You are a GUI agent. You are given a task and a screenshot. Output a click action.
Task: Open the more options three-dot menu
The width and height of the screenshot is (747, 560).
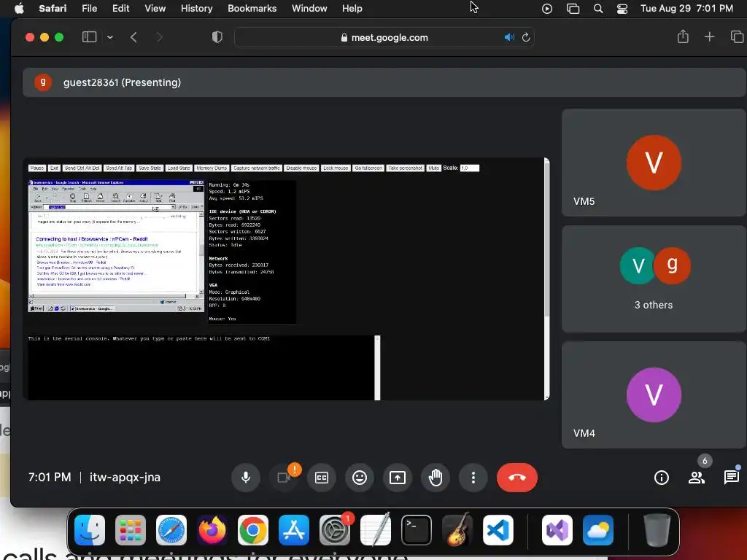tap(473, 477)
